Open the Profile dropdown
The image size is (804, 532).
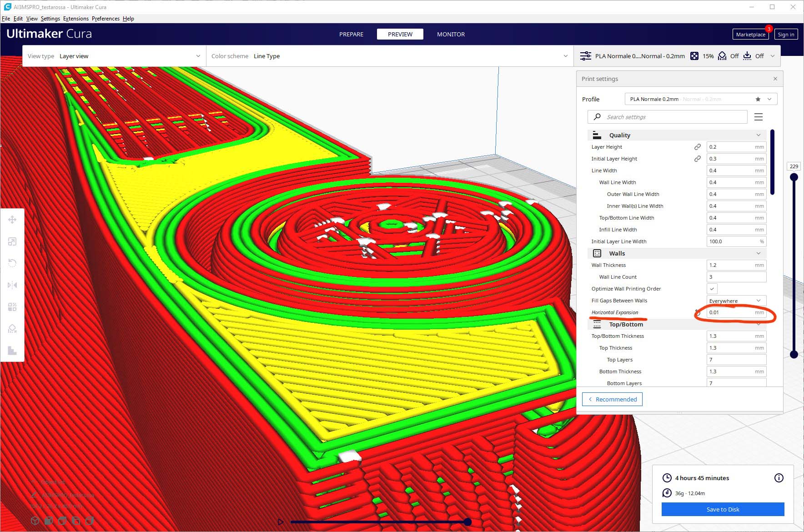[701, 99]
